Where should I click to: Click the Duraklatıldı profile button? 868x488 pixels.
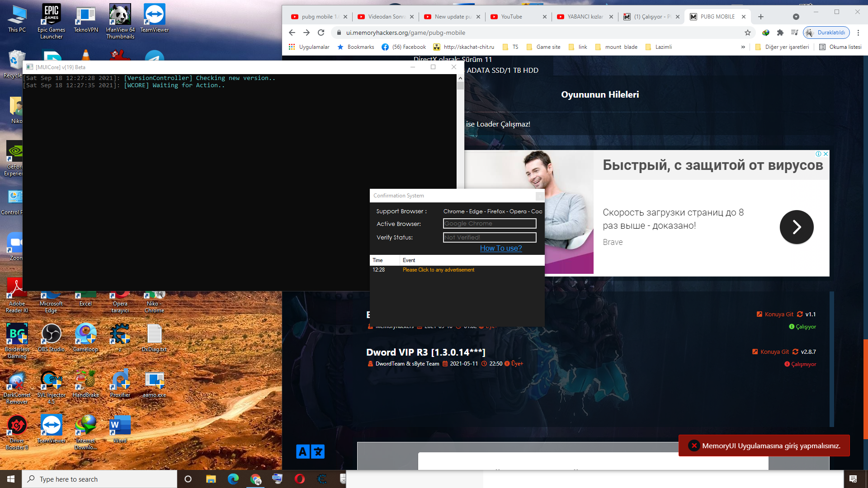(826, 33)
